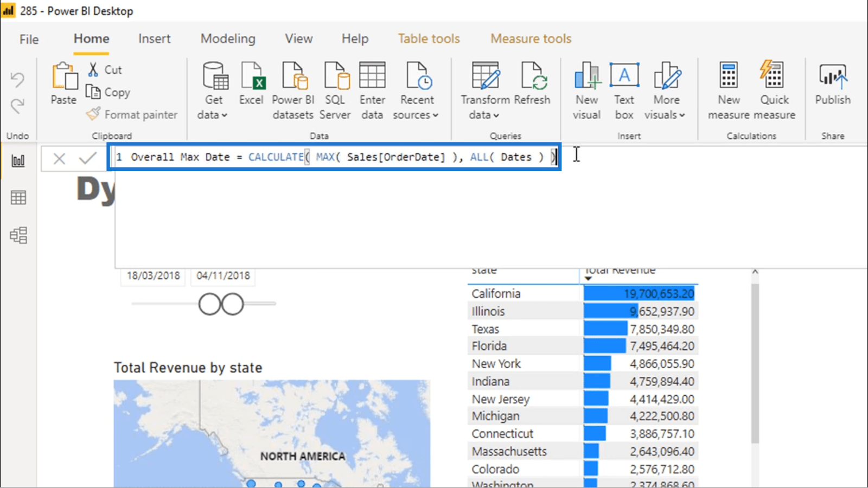868x488 pixels.
Task: Click the 7,850,349.80 revenue value
Action: pyautogui.click(x=662, y=329)
